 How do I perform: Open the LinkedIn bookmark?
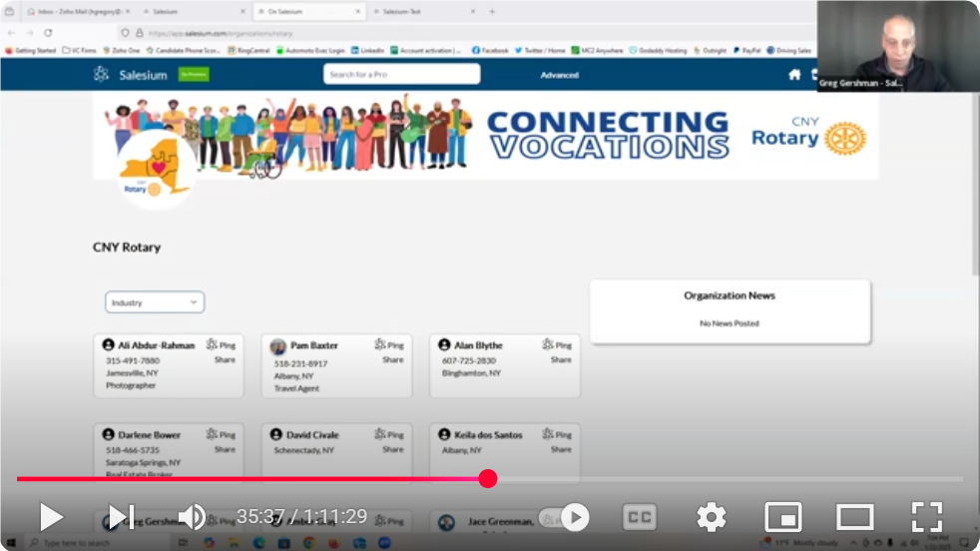[368, 50]
